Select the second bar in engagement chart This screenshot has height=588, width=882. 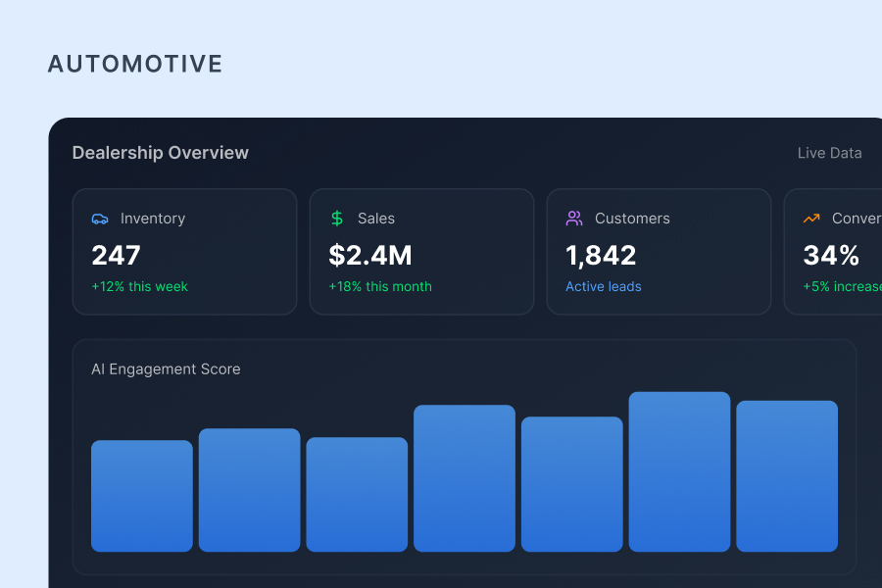(x=250, y=490)
